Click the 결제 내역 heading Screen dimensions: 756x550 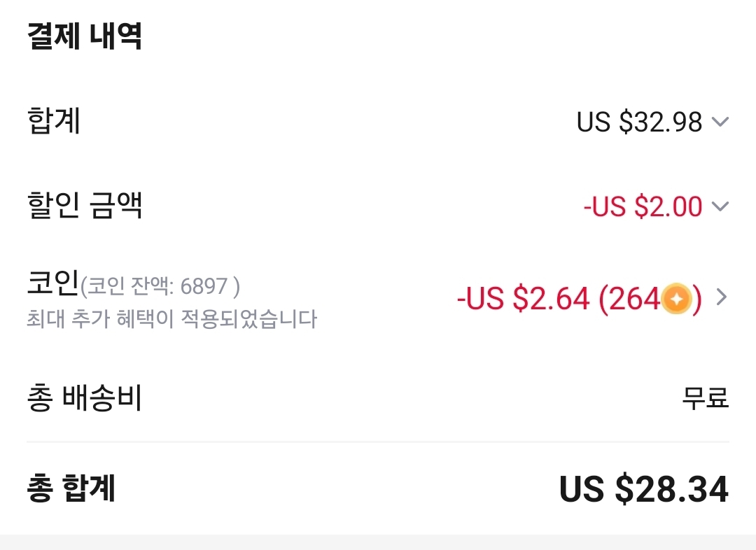[x=84, y=36]
